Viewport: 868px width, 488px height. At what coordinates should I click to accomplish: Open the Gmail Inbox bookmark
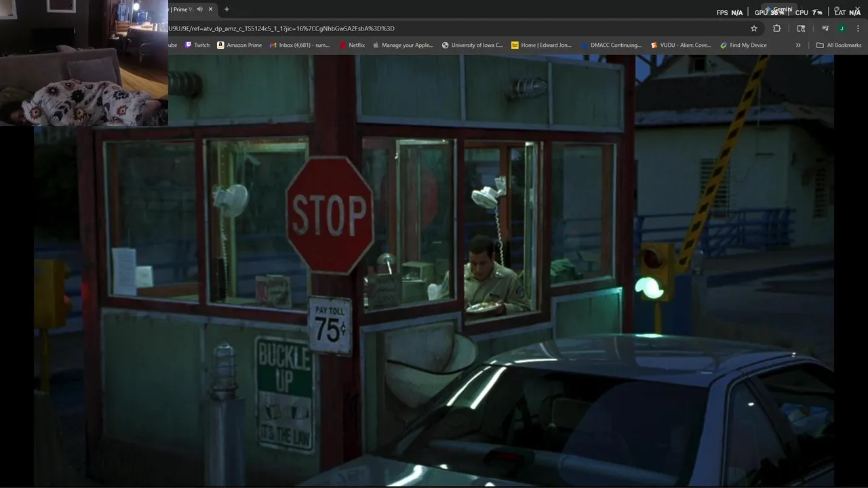[300, 45]
